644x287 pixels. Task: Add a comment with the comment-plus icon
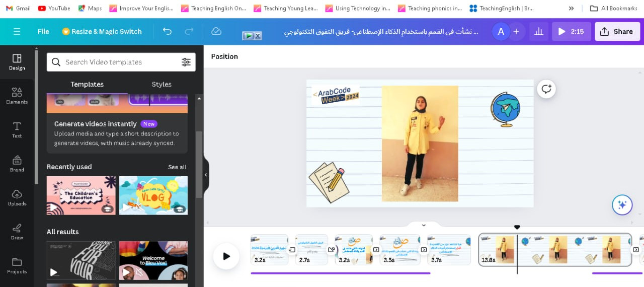pyautogui.click(x=546, y=89)
